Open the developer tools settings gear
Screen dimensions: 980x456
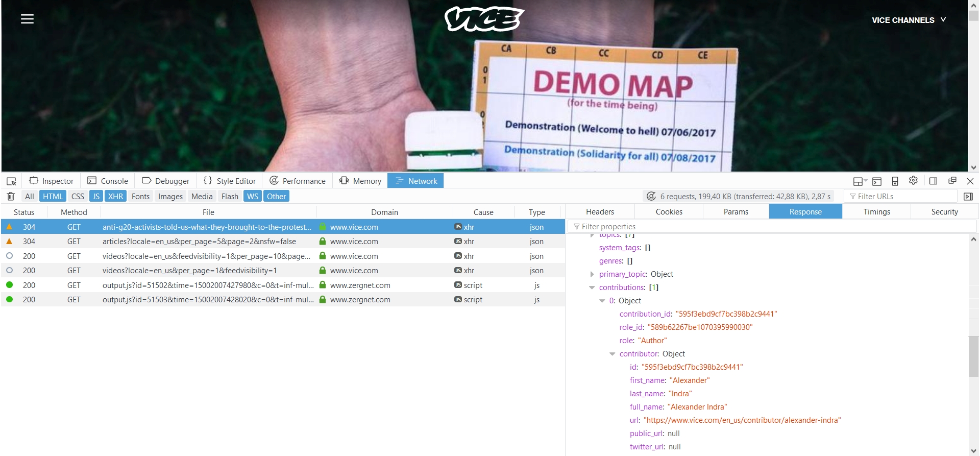point(913,181)
